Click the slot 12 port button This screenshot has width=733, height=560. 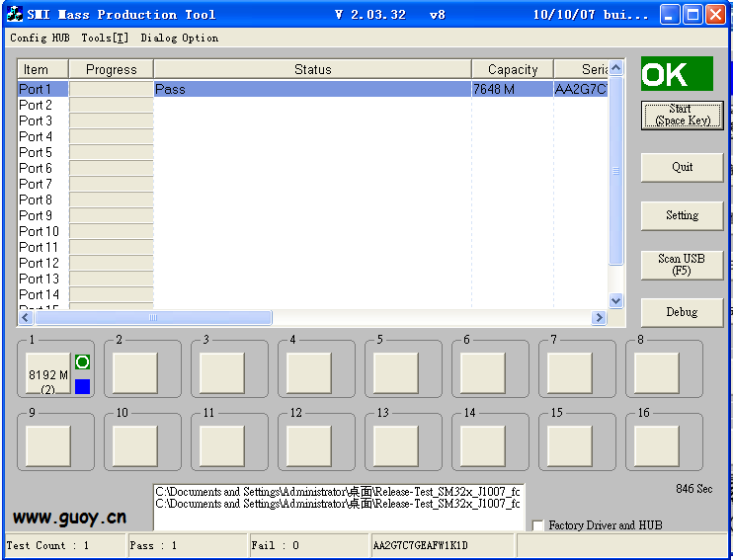(309, 446)
